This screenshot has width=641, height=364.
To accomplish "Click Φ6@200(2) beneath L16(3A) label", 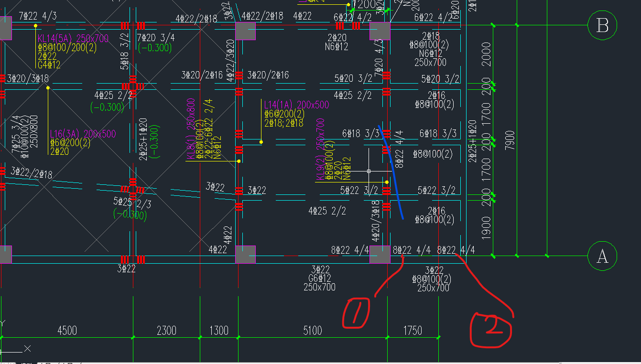I will tap(70, 142).
